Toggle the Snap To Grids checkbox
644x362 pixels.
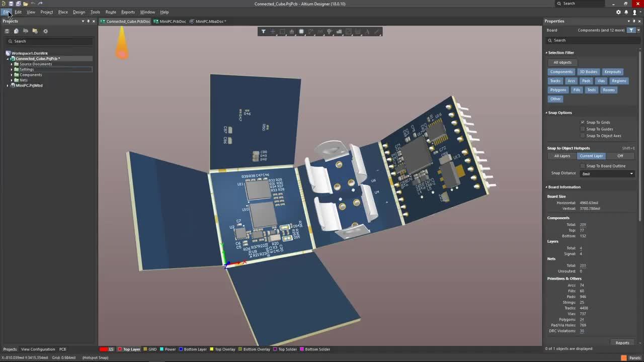click(x=583, y=122)
